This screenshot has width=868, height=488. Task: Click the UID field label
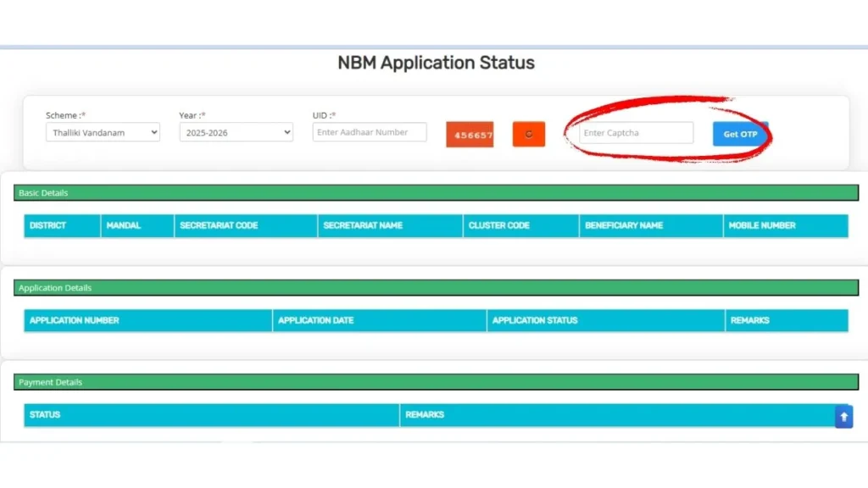click(x=324, y=115)
